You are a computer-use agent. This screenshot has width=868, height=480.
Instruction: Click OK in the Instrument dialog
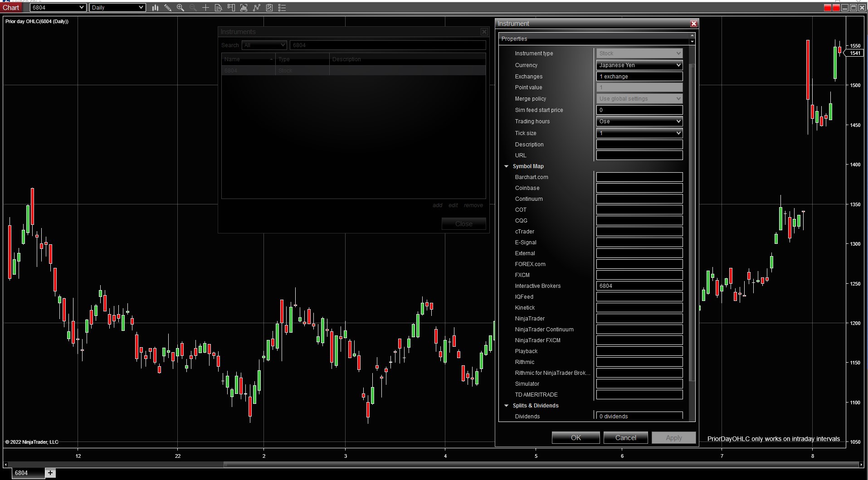[576, 438]
